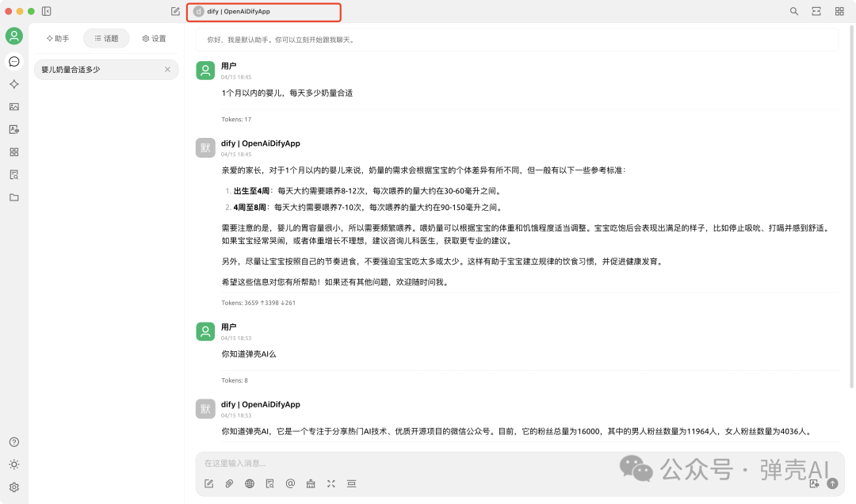
Task: Open the mini apps grid in the sidebar
Action: [x=14, y=152]
